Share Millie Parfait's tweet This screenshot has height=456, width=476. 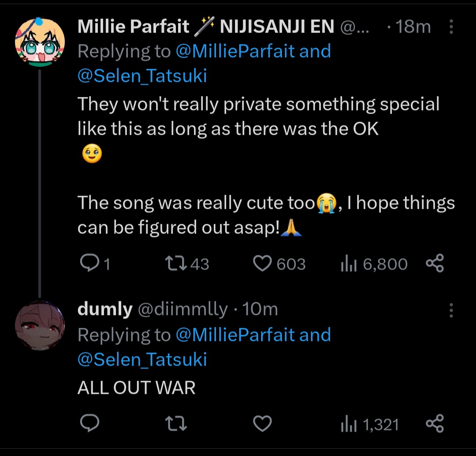click(435, 264)
